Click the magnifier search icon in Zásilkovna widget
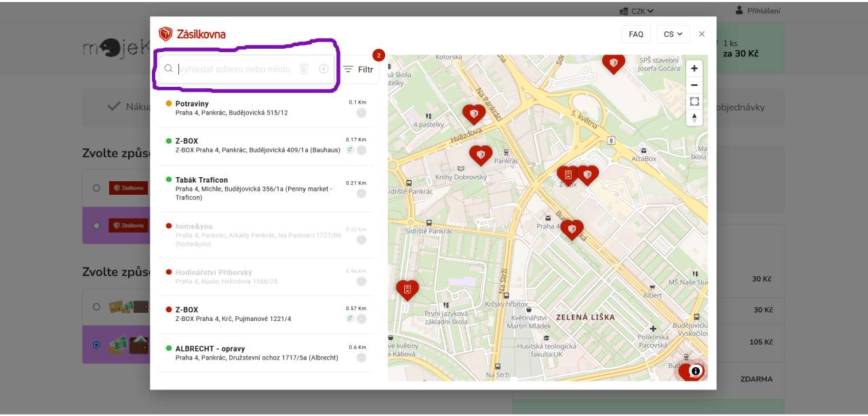This screenshot has width=868, height=416. point(168,69)
